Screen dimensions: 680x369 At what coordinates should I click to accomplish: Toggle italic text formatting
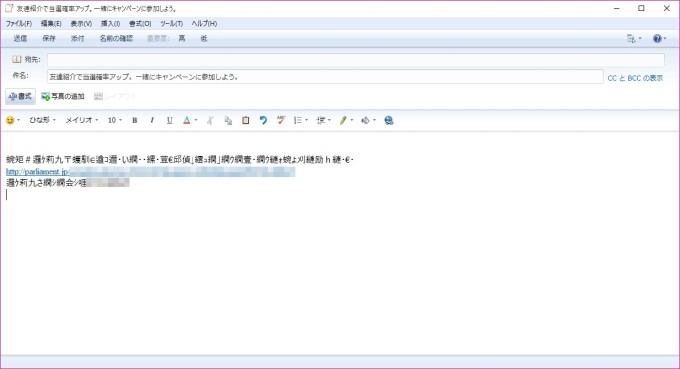click(x=152, y=121)
